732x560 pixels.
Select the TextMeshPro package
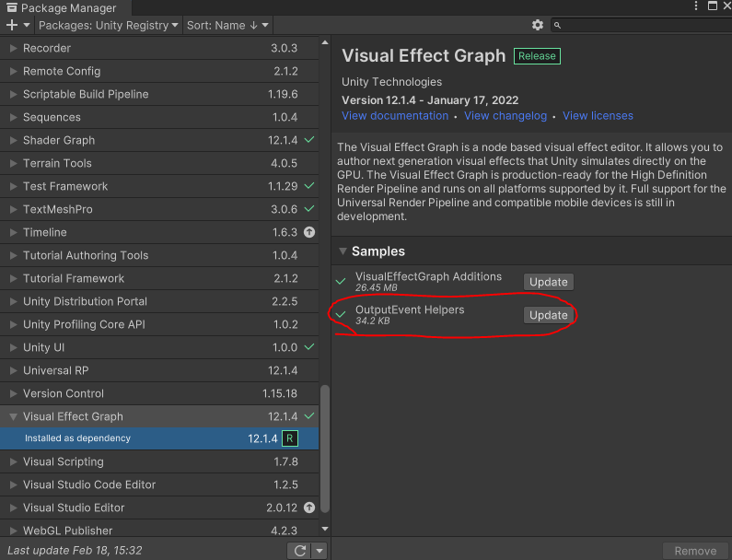pyautogui.click(x=159, y=209)
